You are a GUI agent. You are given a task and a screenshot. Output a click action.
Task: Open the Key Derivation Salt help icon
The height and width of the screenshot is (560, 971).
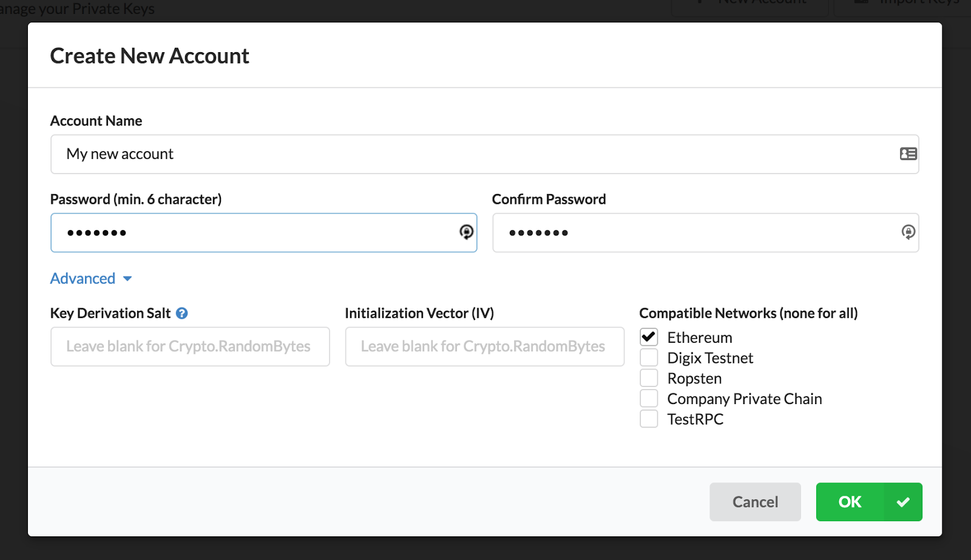181,313
